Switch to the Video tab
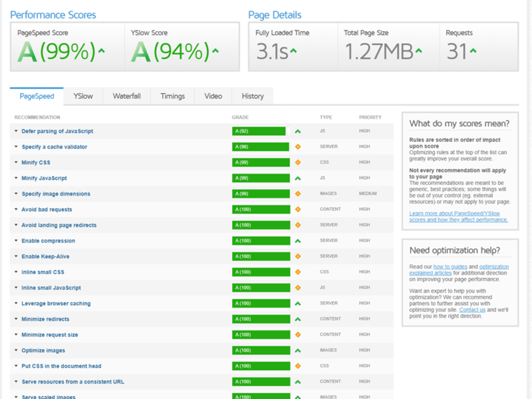The width and height of the screenshot is (532, 399). coord(213,96)
